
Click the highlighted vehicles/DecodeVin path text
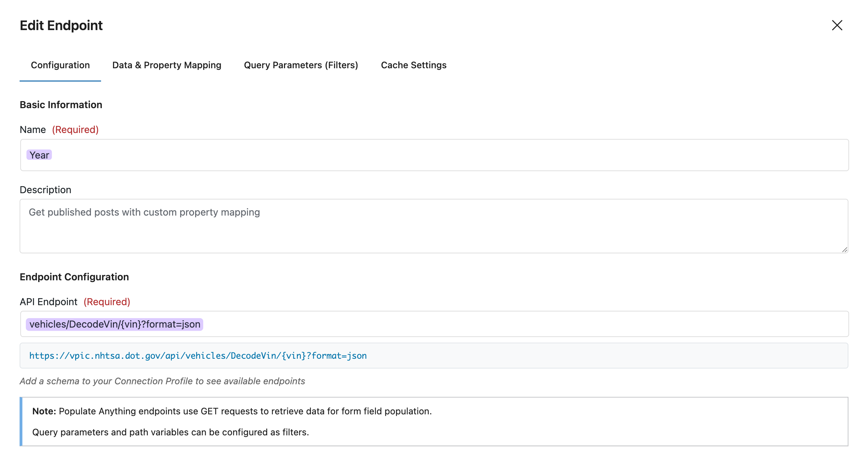click(115, 324)
